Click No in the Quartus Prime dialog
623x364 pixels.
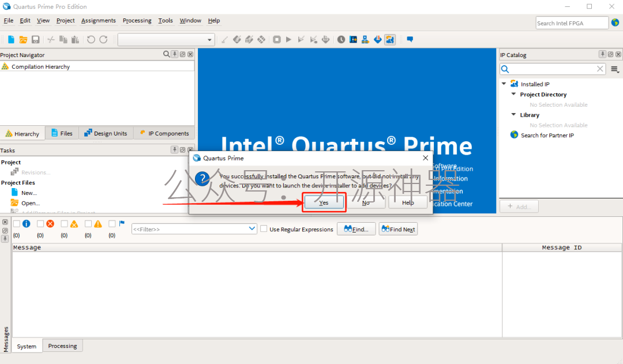tap(366, 202)
